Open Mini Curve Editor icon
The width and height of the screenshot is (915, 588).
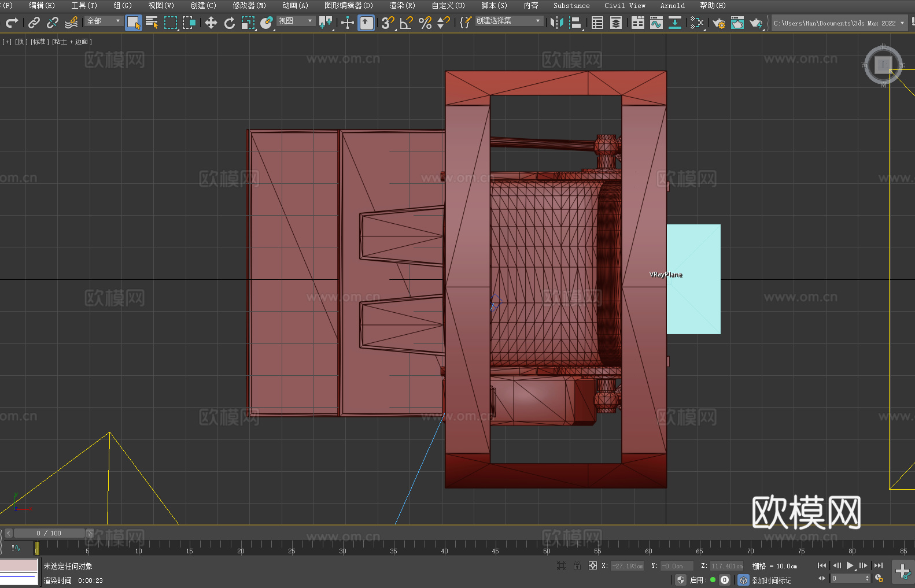point(16,548)
